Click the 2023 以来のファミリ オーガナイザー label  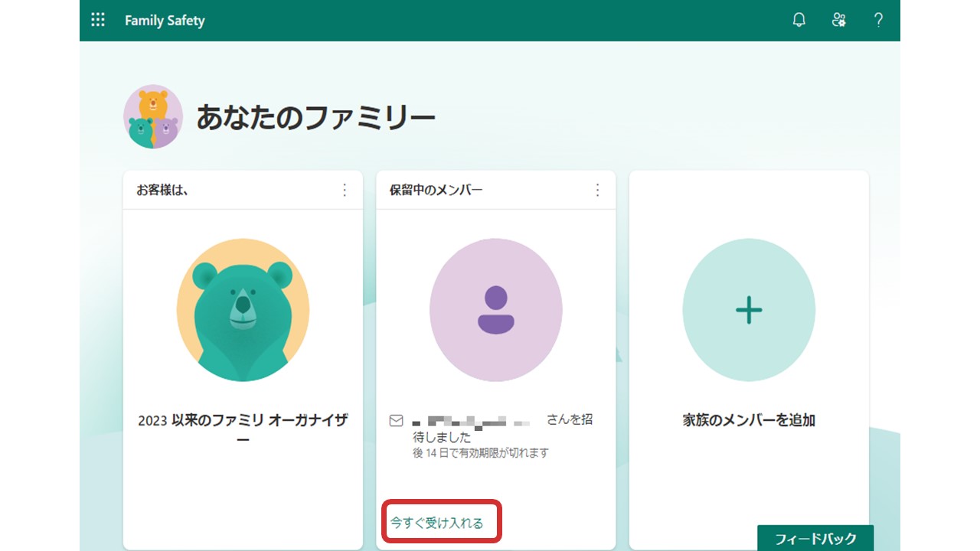click(x=243, y=429)
